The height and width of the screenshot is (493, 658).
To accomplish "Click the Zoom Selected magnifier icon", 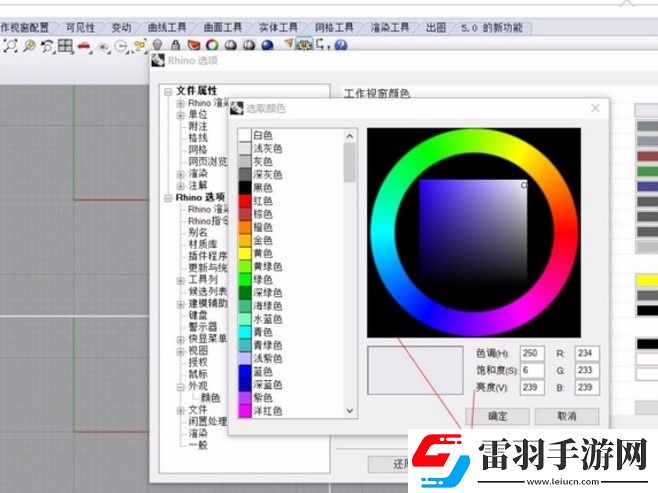I will (x=29, y=45).
